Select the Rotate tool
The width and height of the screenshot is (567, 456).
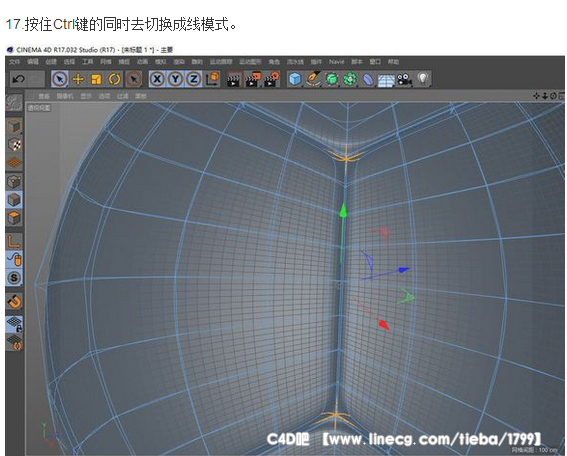[x=115, y=79]
